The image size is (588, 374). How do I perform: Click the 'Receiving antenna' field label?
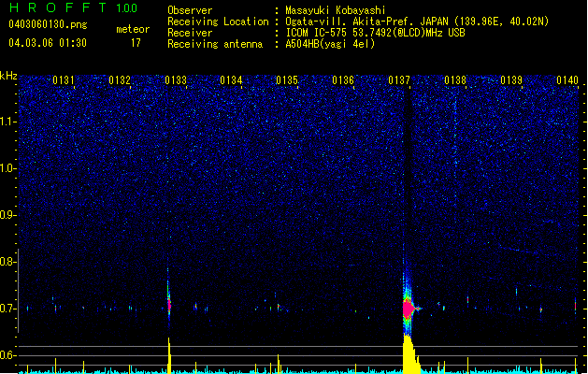215,44
